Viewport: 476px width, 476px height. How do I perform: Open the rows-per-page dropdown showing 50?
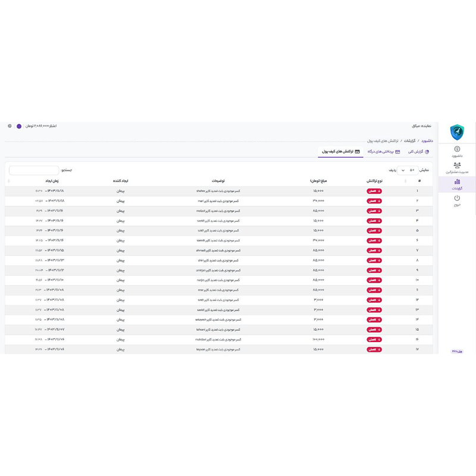(406, 170)
